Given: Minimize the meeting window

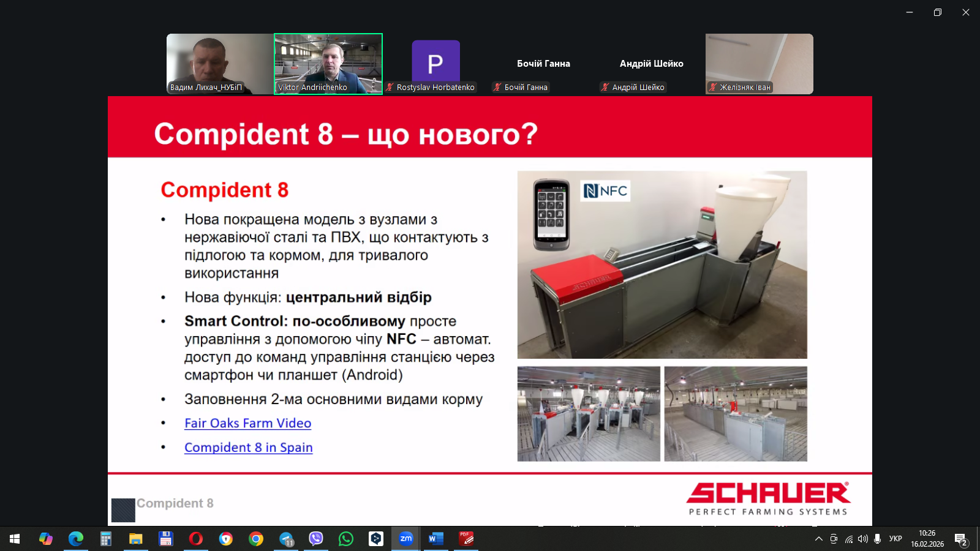Looking at the screenshot, I should [x=910, y=12].
